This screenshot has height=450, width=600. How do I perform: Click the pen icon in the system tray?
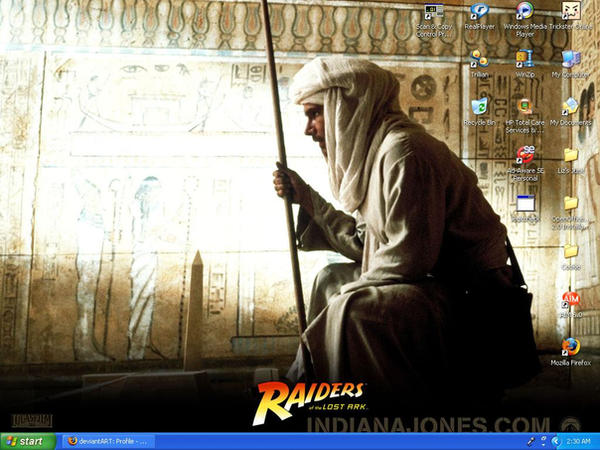[x=531, y=442]
